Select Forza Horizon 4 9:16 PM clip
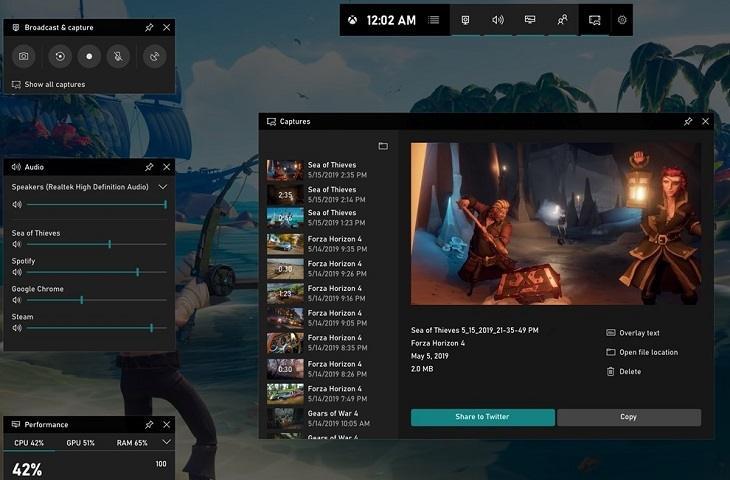Screen dimensions: 730x480 coord(327,293)
